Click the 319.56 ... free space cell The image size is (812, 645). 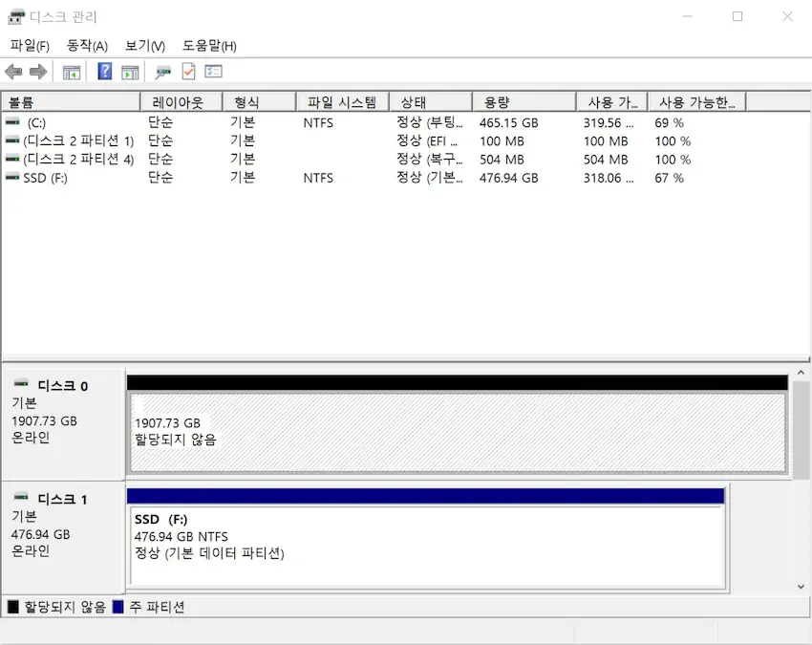point(608,122)
